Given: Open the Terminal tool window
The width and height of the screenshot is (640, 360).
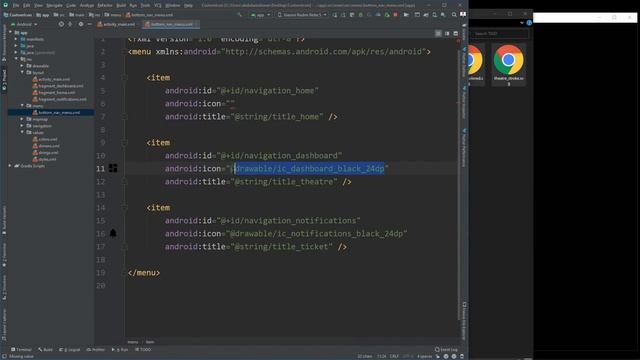Looking at the screenshot, I should point(21,350).
